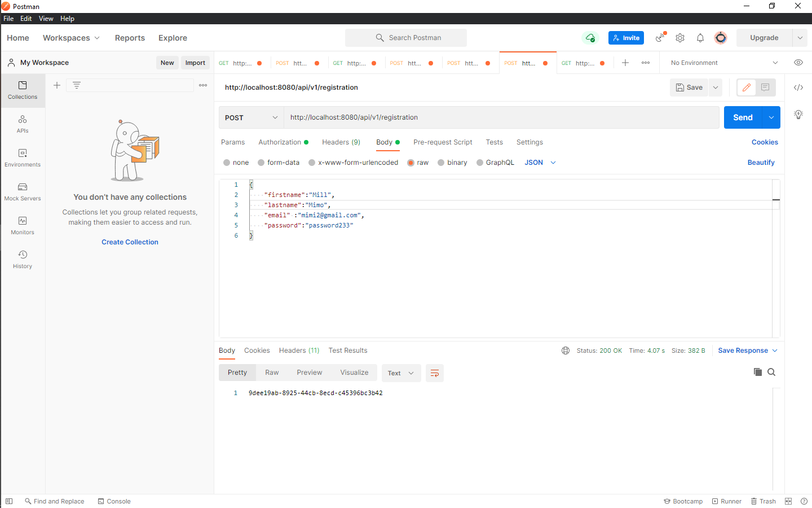Open the Mock Servers sidebar panel

coord(23,192)
